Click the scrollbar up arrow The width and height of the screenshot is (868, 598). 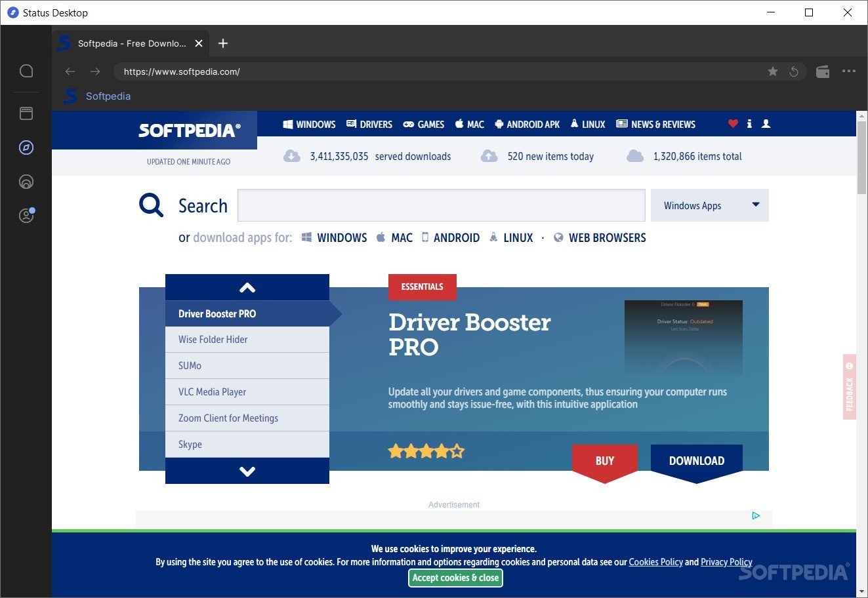point(862,116)
